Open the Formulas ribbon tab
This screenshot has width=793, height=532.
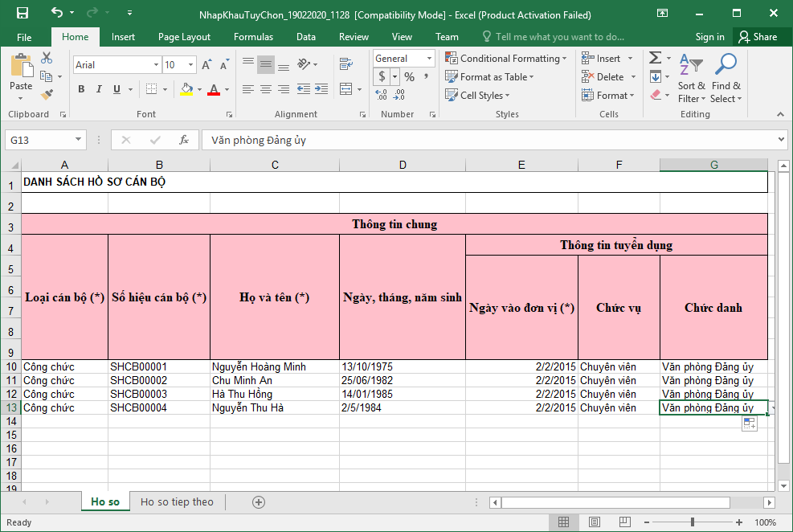click(253, 37)
